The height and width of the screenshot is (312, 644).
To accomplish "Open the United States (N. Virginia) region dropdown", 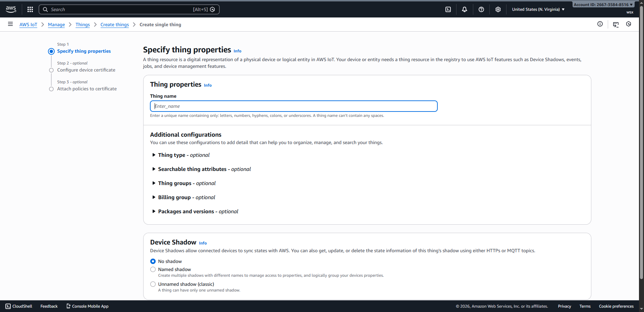I will pos(538,9).
